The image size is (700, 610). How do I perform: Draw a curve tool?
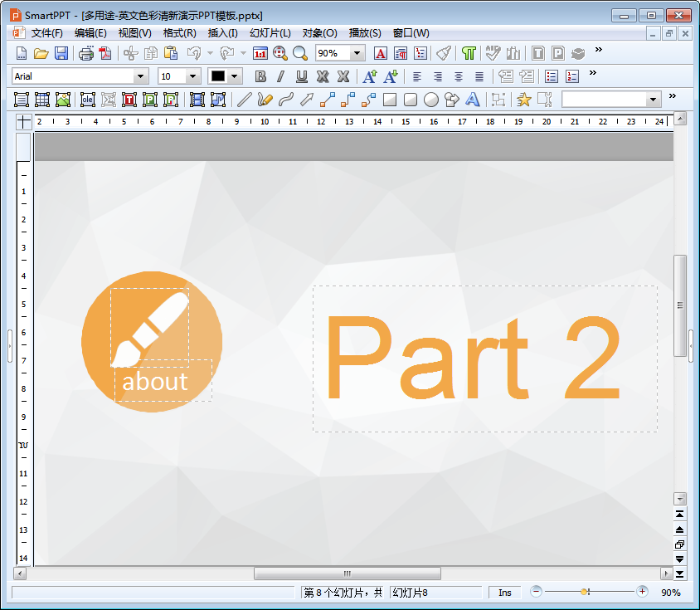pos(285,100)
